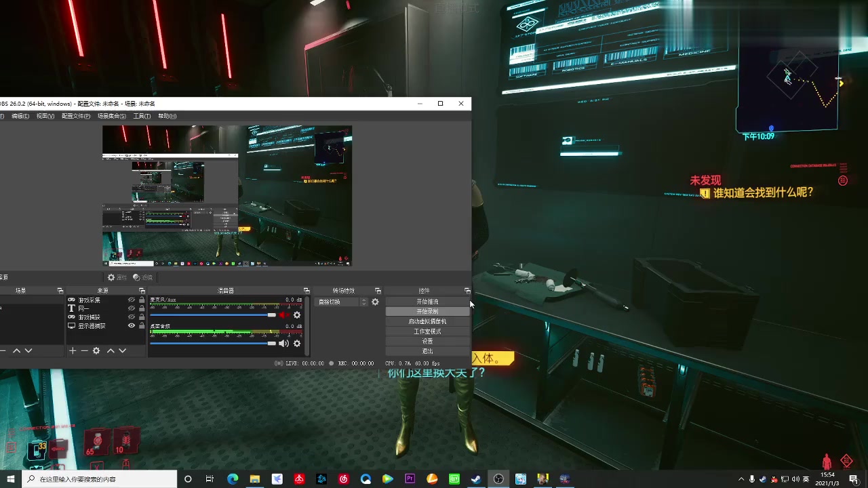Image resolution: width=868 pixels, height=488 pixels.
Task: Open 设置 settings button in controls
Action: click(x=427, y=341)
